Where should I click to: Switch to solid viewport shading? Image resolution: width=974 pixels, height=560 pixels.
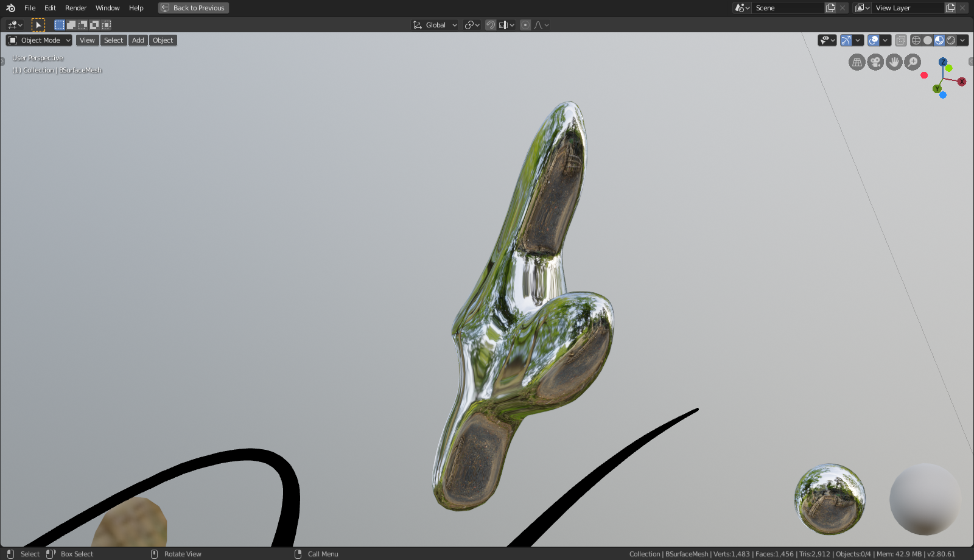(928, 40)
